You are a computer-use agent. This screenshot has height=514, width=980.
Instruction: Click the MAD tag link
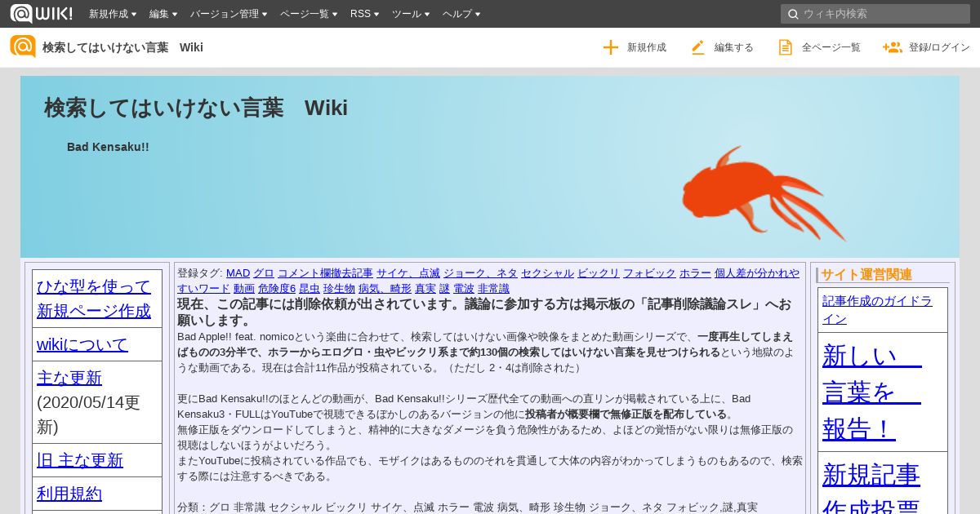pyautogui.click(x=238, y=273)
